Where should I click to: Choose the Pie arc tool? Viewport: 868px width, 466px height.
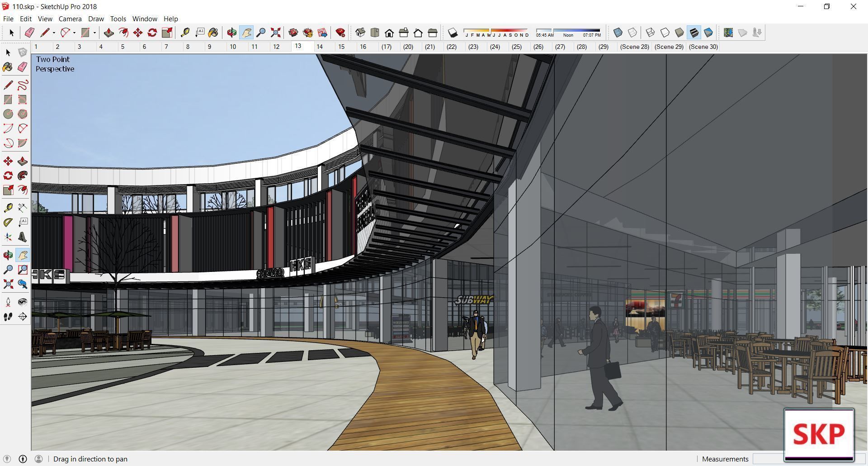click(23, 143)
